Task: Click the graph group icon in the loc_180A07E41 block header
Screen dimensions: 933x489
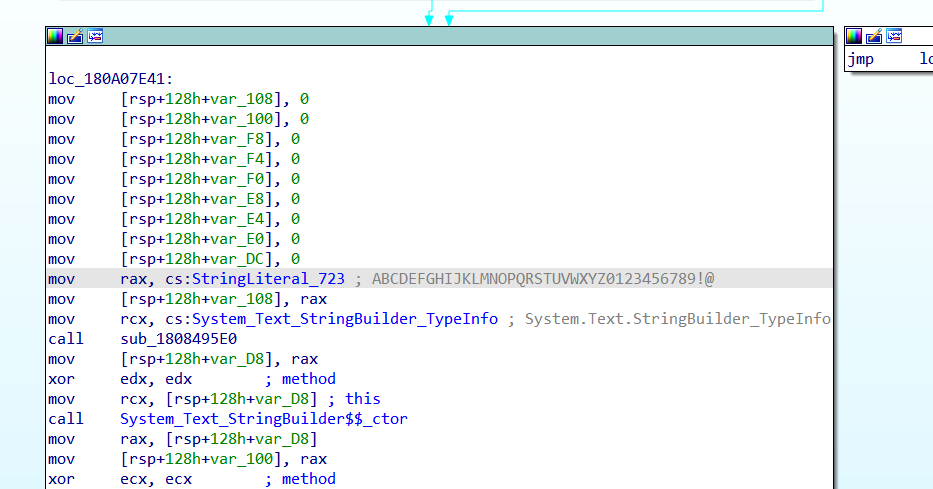Action: pos(95,36)
